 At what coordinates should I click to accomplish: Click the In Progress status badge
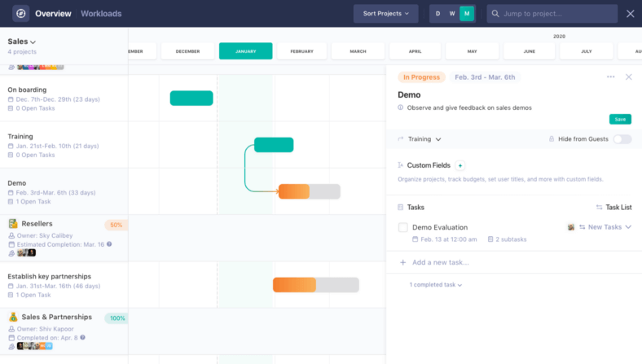pyautogui.click(x=421, y=77)
